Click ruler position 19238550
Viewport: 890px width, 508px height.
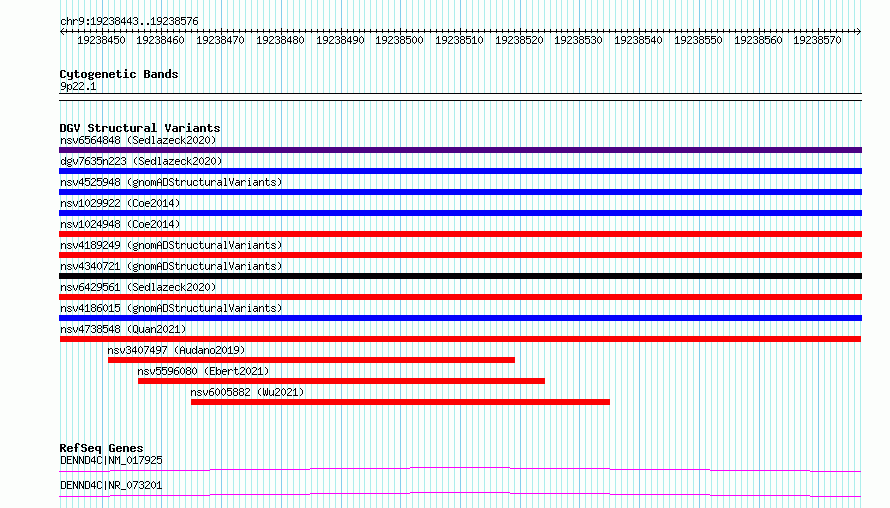coord(698,40)
